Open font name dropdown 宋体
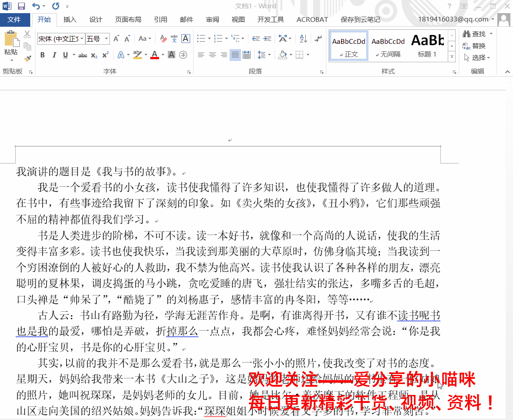Viewport: 513px width, 420px height. click(82, 39)
